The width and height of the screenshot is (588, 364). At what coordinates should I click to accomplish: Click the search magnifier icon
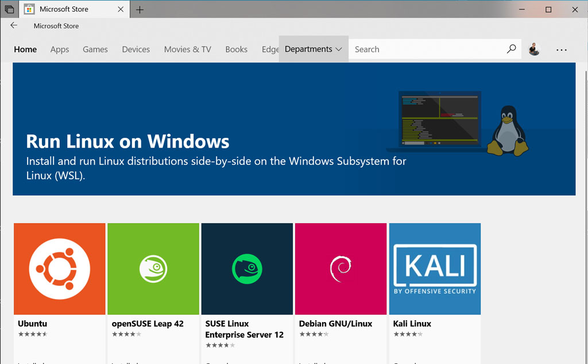point(512,49)
